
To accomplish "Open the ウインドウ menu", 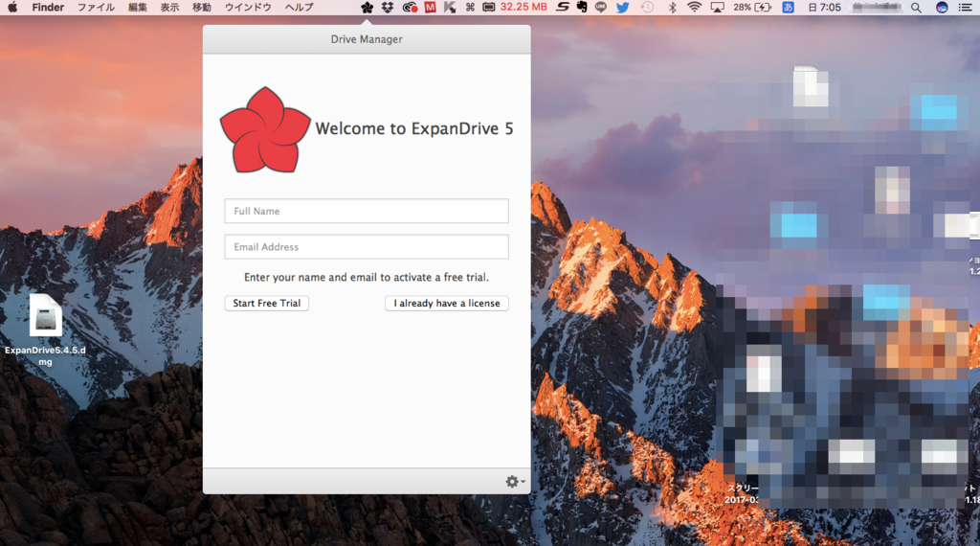I will pos(248,8).
